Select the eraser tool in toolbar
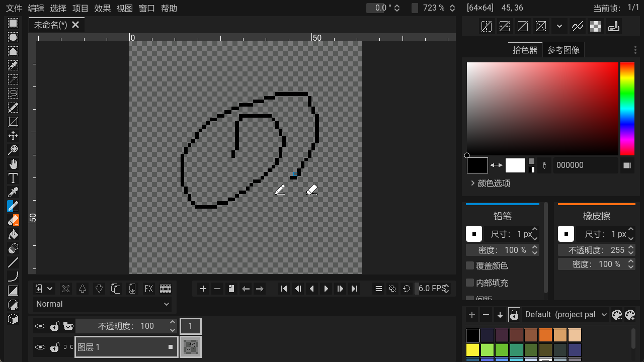The height and width of the screenshot is (362, 644). click(x=13, y=220)
